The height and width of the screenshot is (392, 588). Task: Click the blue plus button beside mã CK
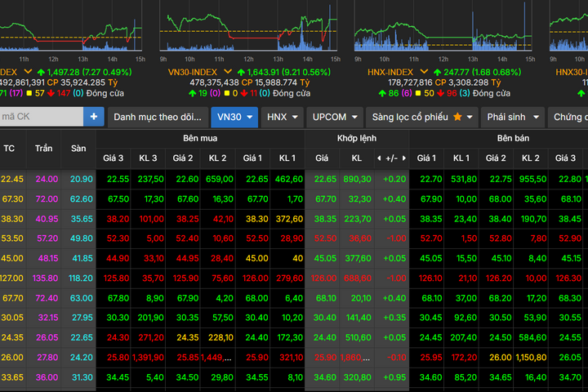pyautogui.click(x=94, y=117)
